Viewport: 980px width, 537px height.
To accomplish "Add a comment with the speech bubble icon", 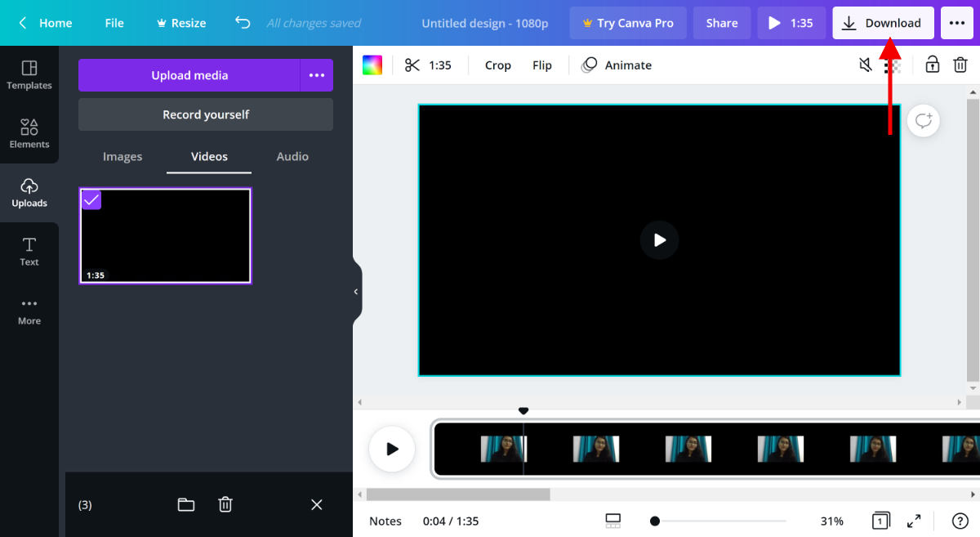I will pos(924,121).
